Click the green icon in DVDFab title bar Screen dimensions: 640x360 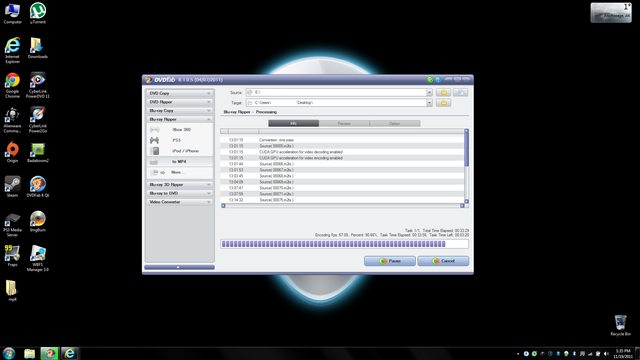pos(430,80)
